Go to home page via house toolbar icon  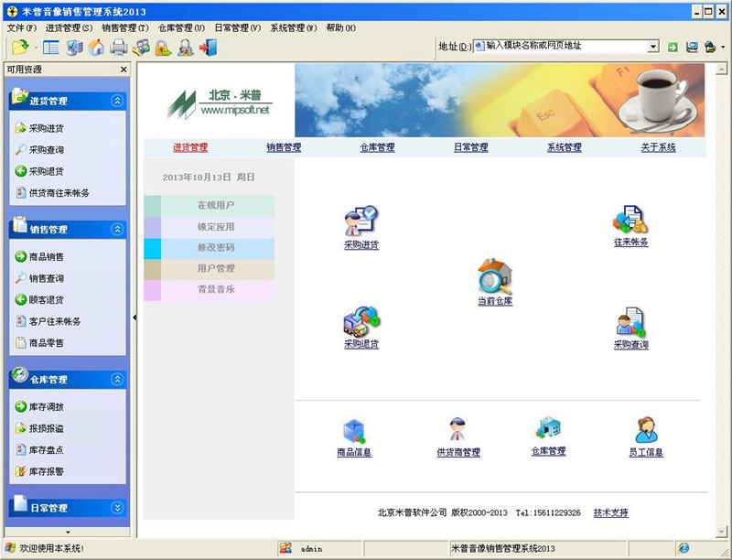(96, 48)
